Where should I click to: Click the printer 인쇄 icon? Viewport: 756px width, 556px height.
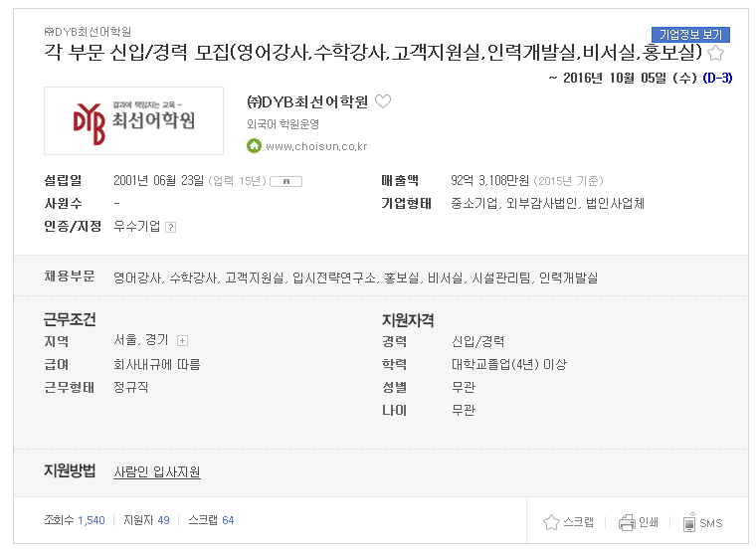coord(627,523)
